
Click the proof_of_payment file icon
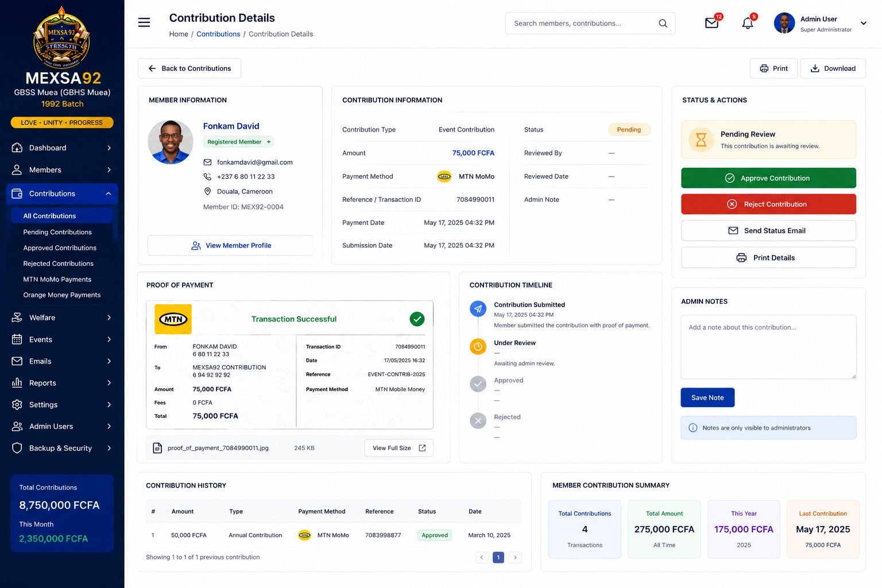coord(157,448)
